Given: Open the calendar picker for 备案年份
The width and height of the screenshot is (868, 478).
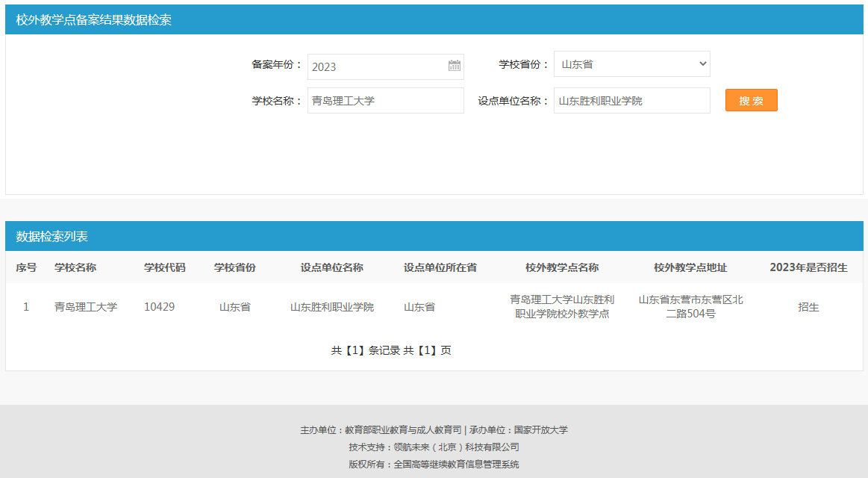Looking at the screenshot, I should point(454,66).
